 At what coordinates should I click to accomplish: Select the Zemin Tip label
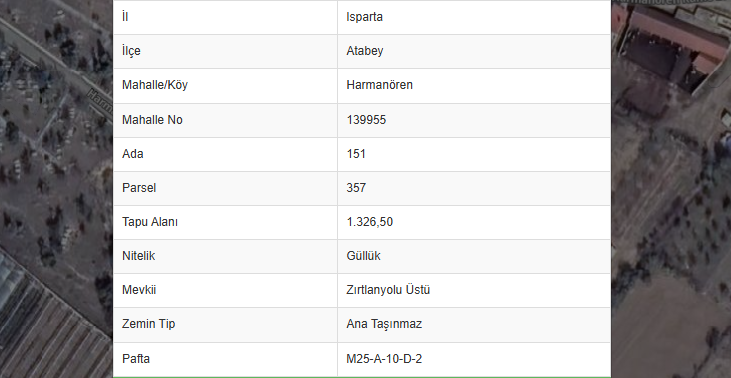pos(148,324)
